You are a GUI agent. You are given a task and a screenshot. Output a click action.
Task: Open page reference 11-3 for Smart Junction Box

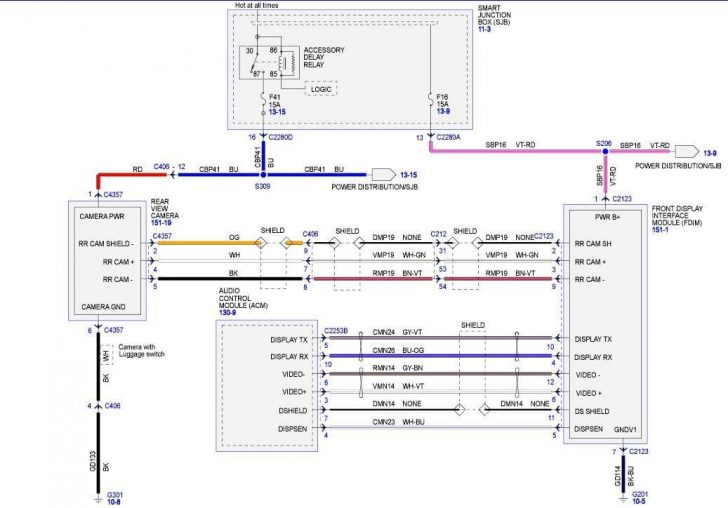484,29
